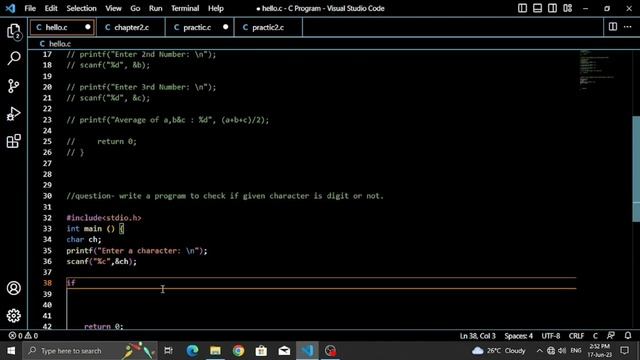The width and height of the screenshot is (640, 360).
Task: Change end of line sequence CRLF
Action: [x=576, y=336]
